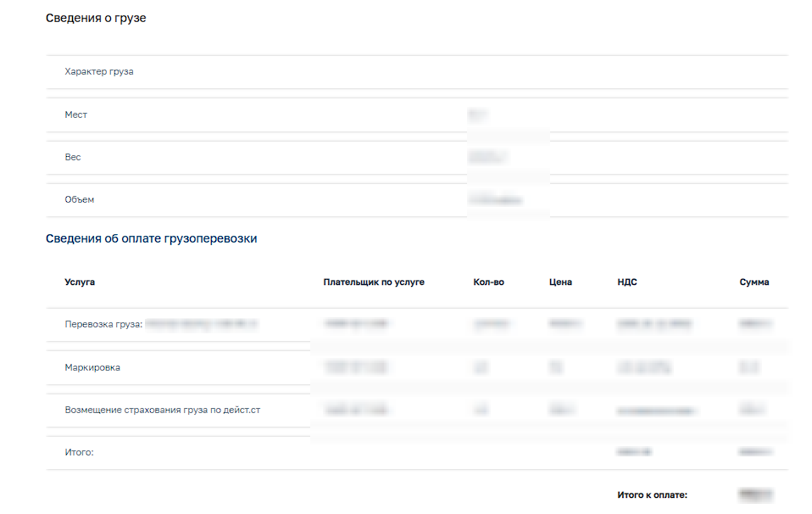The image size is (812, 514).
Task: Select the 'Плательщик по услуге' column header
Action: pos(374,282)
